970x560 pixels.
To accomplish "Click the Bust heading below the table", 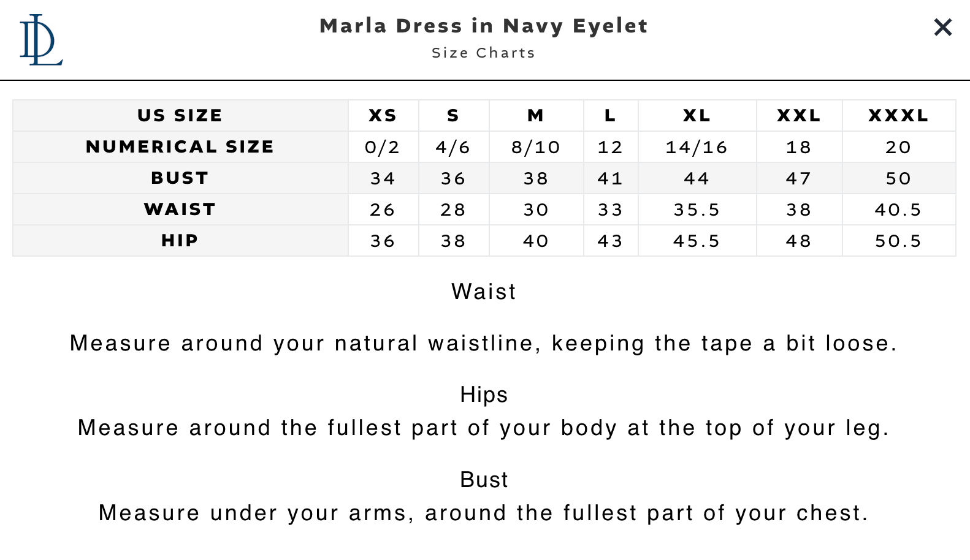I will (x=484, y=480).
